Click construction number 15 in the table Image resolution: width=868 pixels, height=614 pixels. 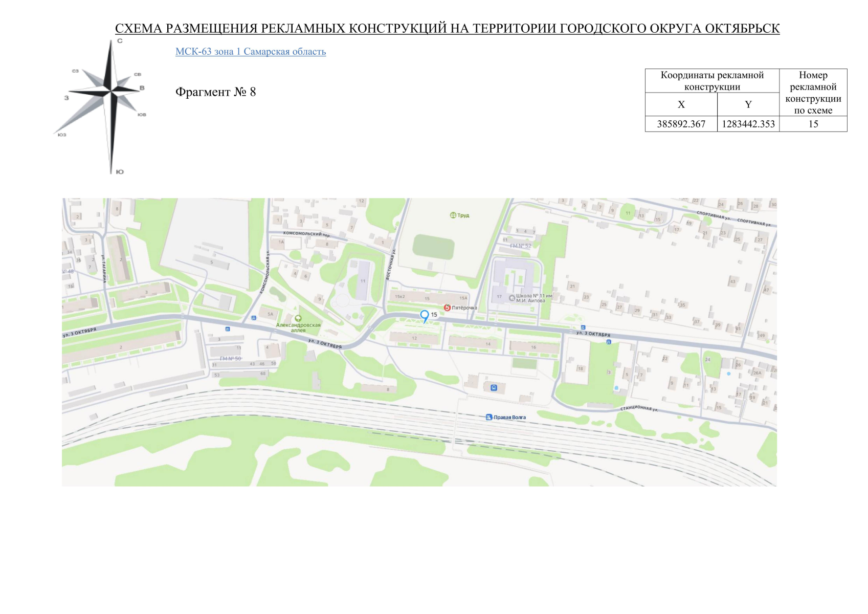[813, 124]
